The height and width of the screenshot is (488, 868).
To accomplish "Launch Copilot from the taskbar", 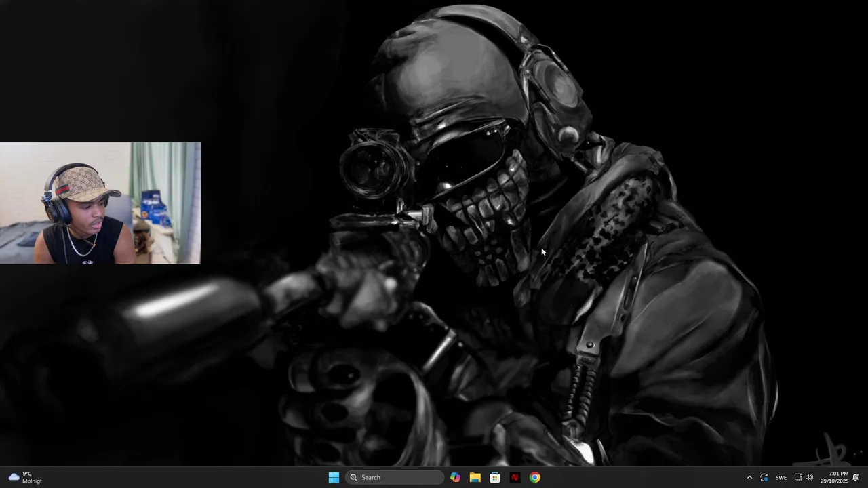I will (455, 477).
